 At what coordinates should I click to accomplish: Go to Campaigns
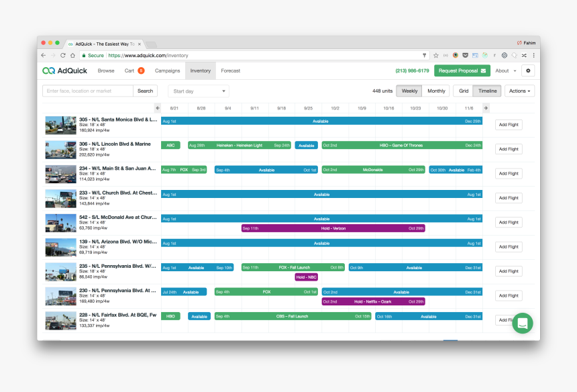168,70
